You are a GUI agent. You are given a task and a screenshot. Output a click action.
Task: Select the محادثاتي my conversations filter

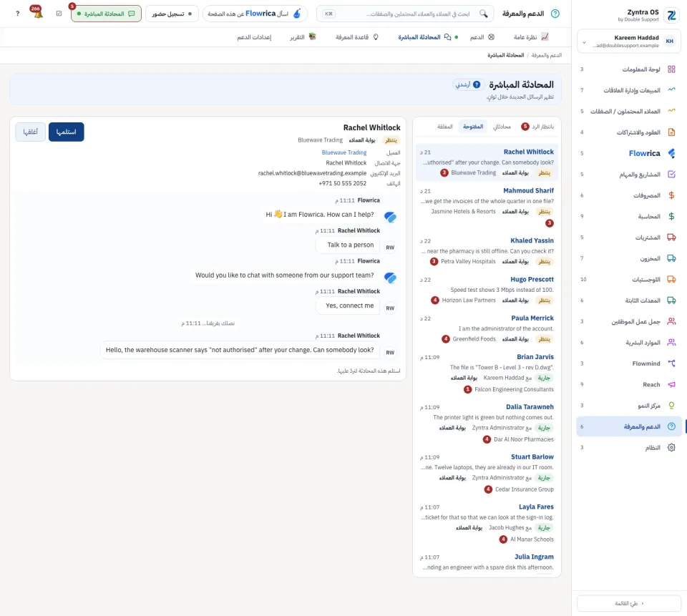click(502, 127)
